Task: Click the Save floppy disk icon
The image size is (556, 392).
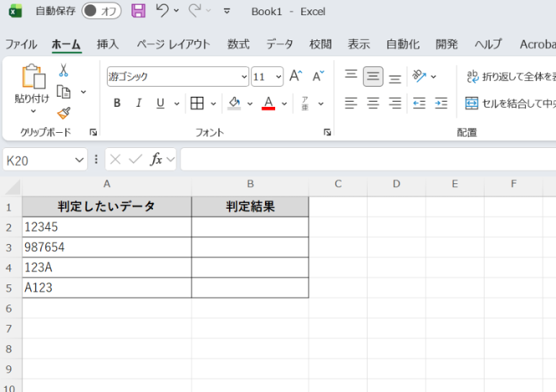Action: tap(139, 11)
